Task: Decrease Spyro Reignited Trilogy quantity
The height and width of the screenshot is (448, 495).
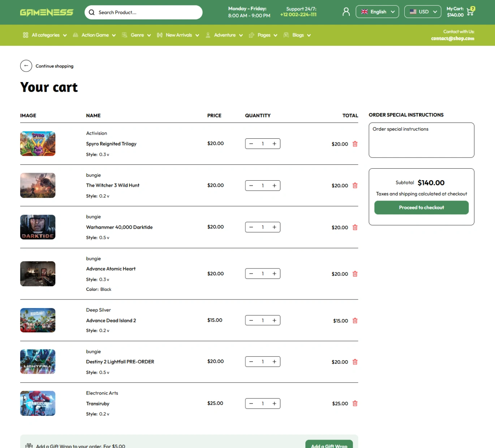Action: [x=251, y=144]
